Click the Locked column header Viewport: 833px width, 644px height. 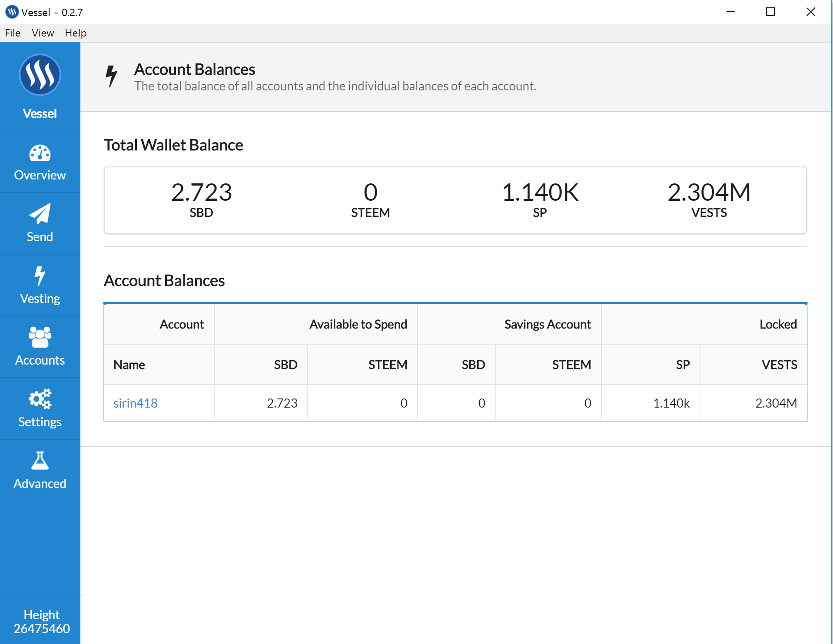click(778, 324)
